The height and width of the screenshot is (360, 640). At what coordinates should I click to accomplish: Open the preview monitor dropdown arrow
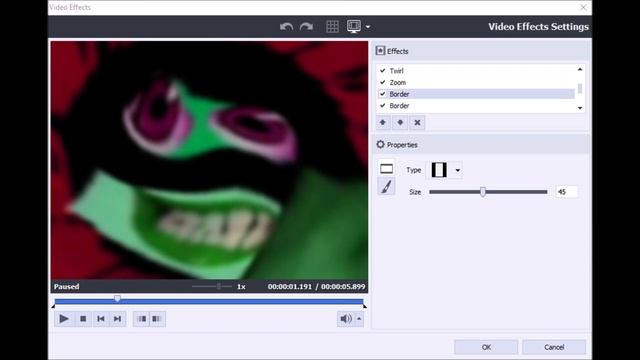point(368,27)
